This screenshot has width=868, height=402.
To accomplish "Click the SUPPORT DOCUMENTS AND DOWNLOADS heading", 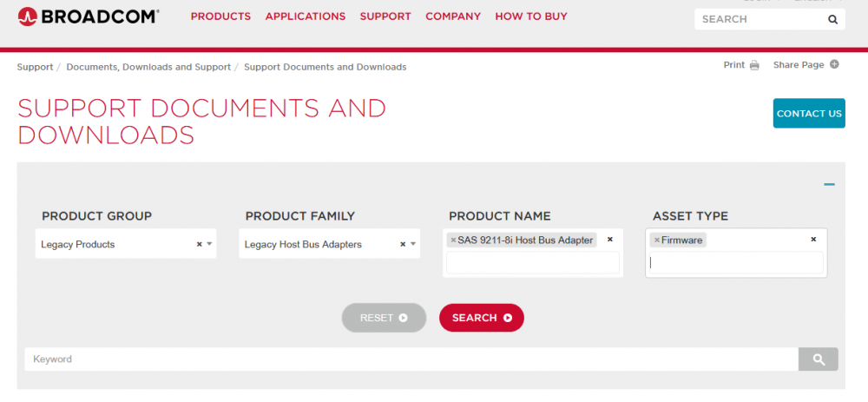I will point(202,122).
